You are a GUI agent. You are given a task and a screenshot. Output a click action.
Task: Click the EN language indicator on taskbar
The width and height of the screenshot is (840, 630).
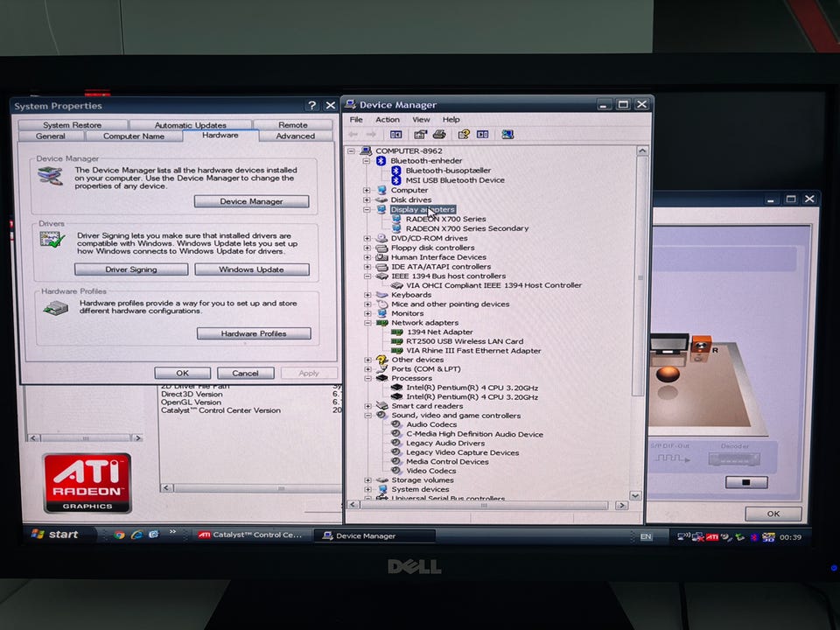click(x=646, y=536)
